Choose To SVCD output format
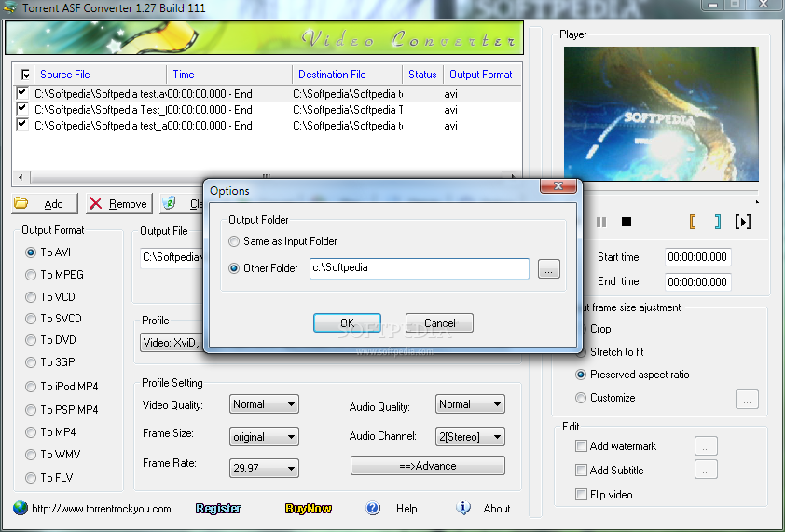785x532 pixels. point(31,319)
